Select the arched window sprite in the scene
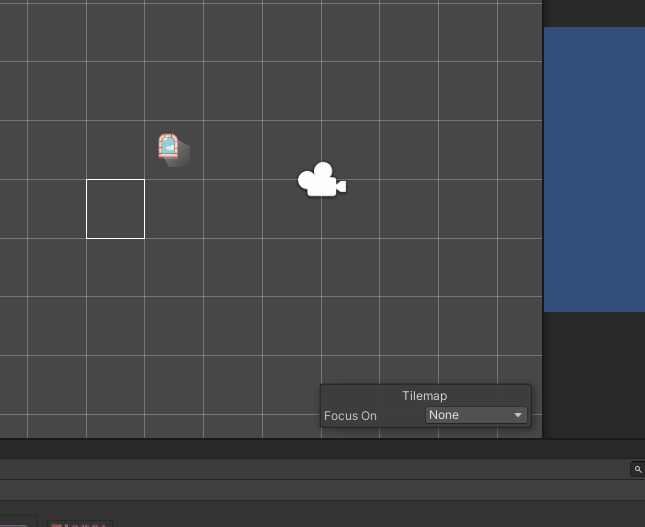The image size is (645, 527). point(168,146)
